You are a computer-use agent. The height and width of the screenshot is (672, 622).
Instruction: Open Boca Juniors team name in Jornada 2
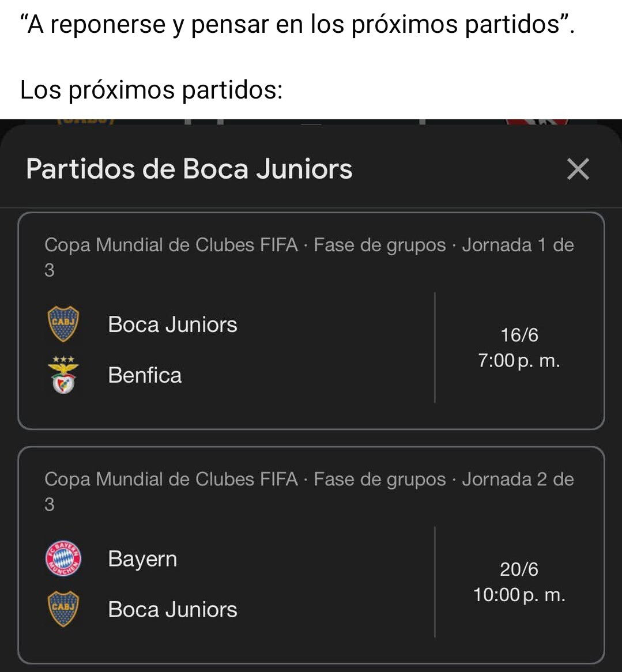tap(172, 609)
